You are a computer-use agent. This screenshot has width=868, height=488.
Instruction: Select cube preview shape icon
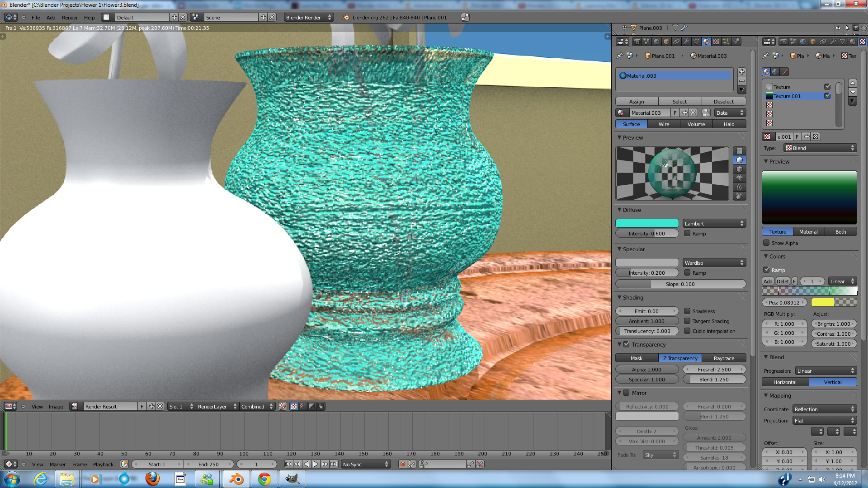pos(740,169)
